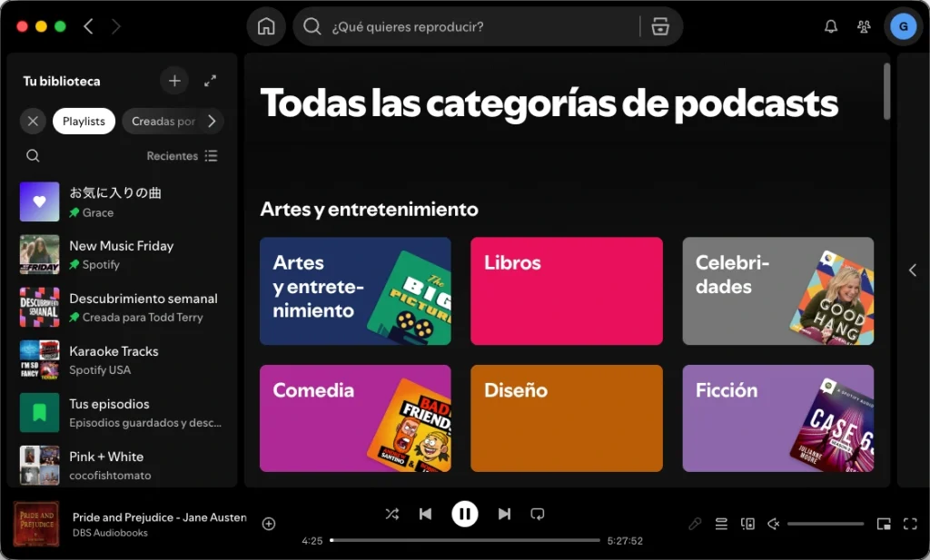
Task: Click the Pride and Prejudice cover art
Action: (x=36, y=524)
